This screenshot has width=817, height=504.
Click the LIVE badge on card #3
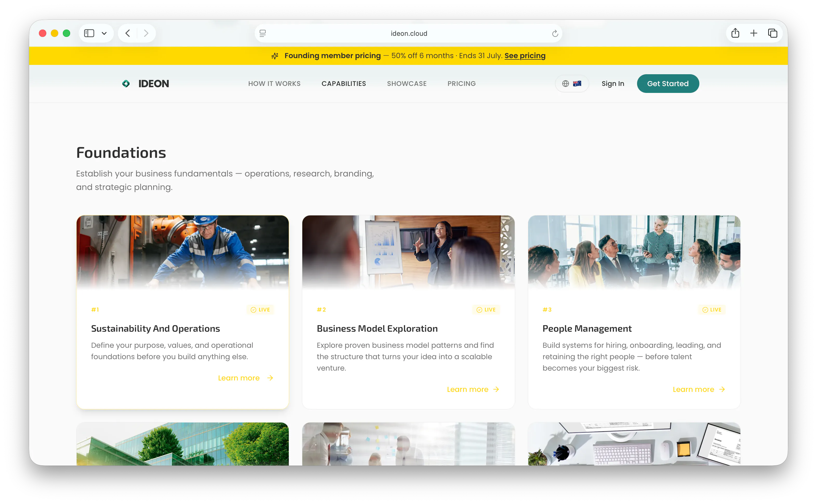click(x=712, y=310)
